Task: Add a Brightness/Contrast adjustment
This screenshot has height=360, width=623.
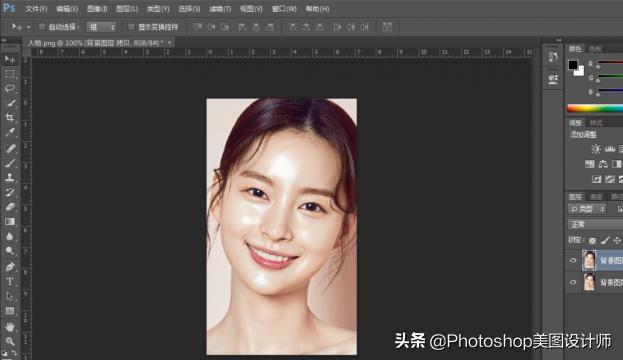Action: click(596, 149)
